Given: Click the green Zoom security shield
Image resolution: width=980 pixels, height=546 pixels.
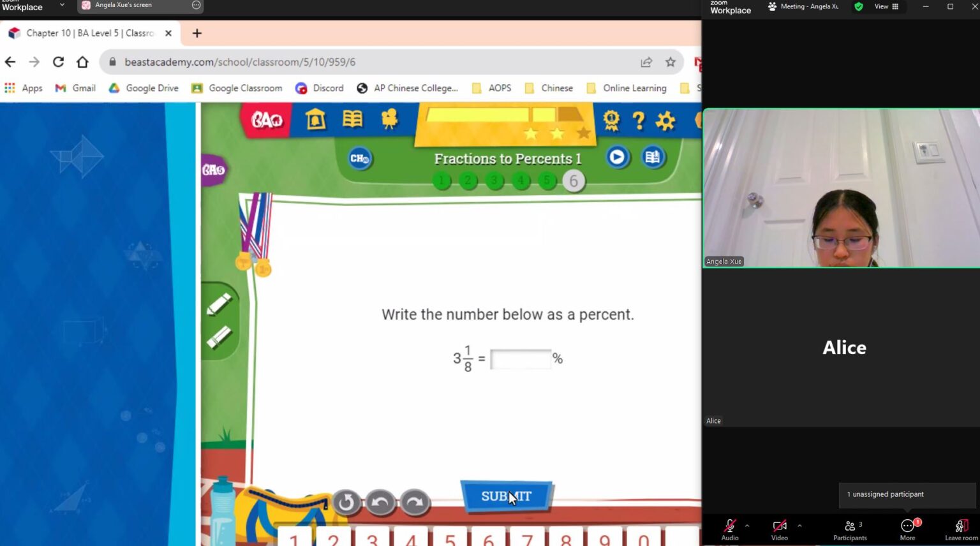Looking at the screenshot, I should pos(859,6).
